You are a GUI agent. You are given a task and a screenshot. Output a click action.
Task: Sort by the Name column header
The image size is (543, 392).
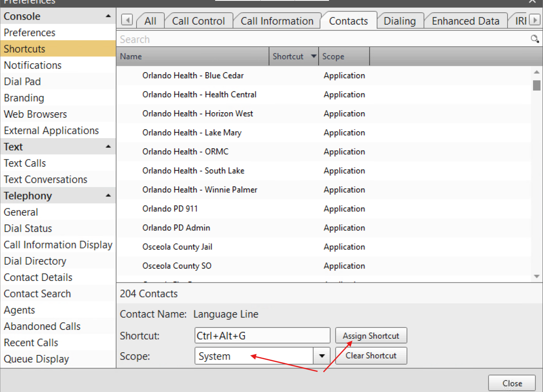click(x=192, y=56)
